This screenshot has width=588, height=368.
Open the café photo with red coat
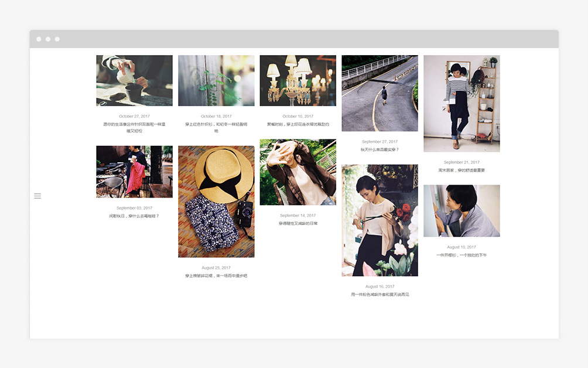tap(134, 172)
